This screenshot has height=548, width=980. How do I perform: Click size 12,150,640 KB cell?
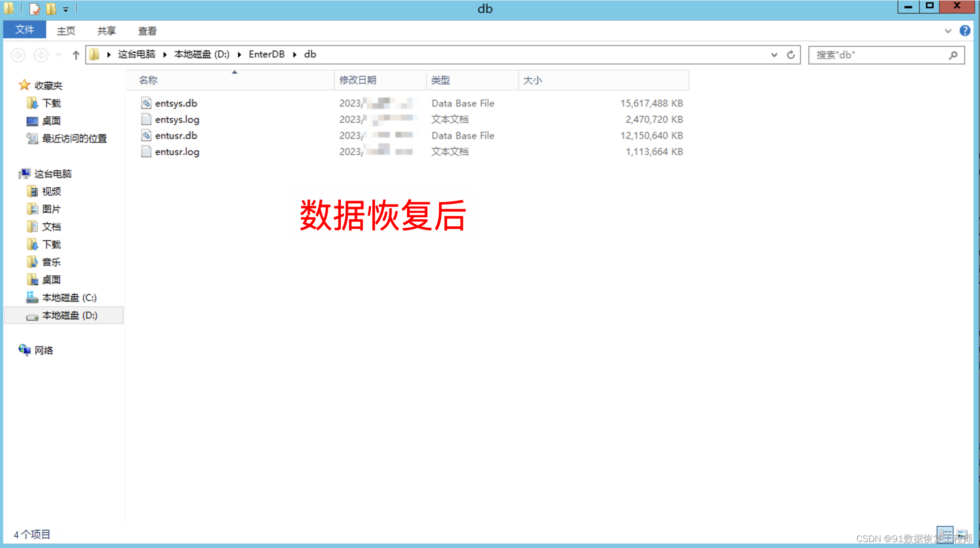652,136
